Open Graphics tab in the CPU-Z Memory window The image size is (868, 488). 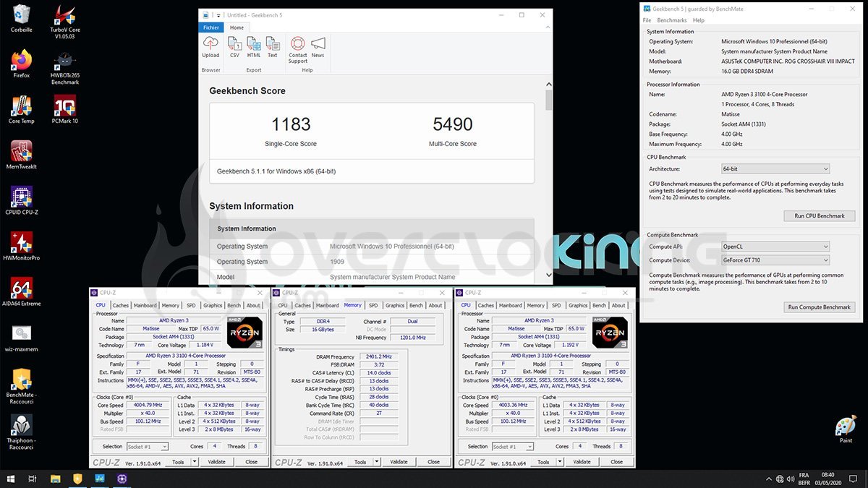[x=395, y=305]
